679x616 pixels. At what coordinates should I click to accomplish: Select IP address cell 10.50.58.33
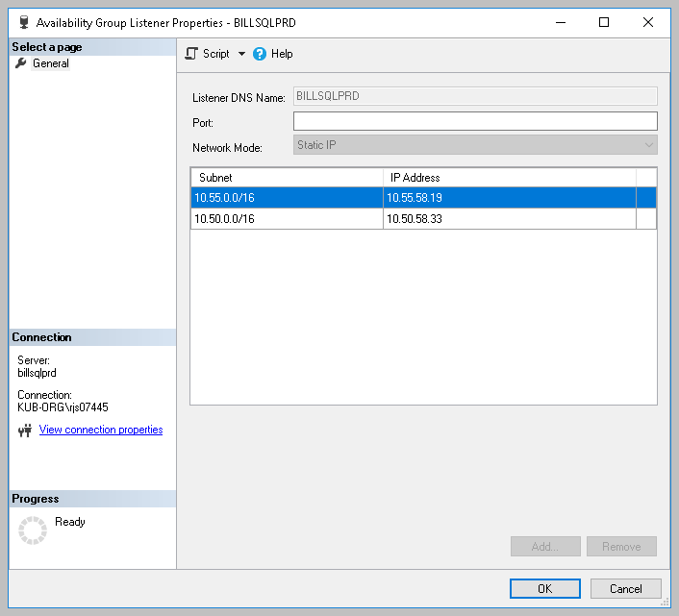tap(510, 219)
